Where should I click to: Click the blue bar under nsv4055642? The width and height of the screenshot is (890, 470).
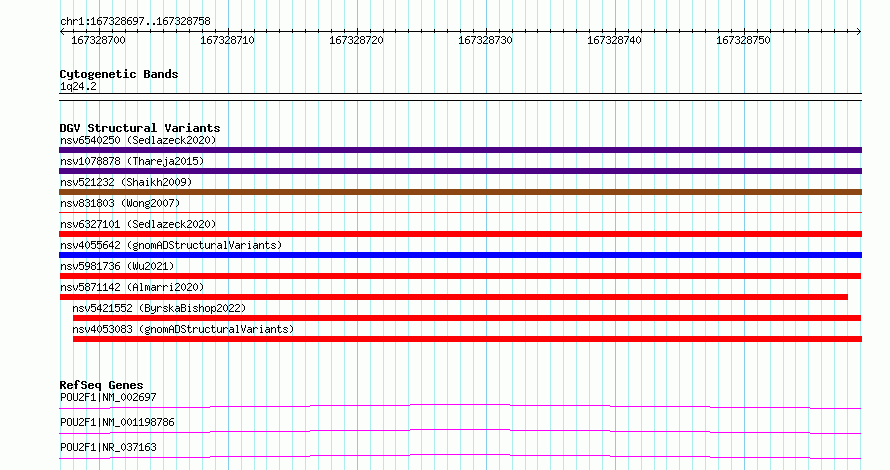(x=460, y=255)
